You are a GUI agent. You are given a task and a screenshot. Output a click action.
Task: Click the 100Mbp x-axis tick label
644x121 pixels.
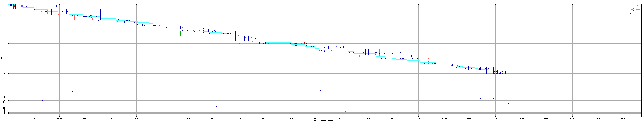[265, 118]
